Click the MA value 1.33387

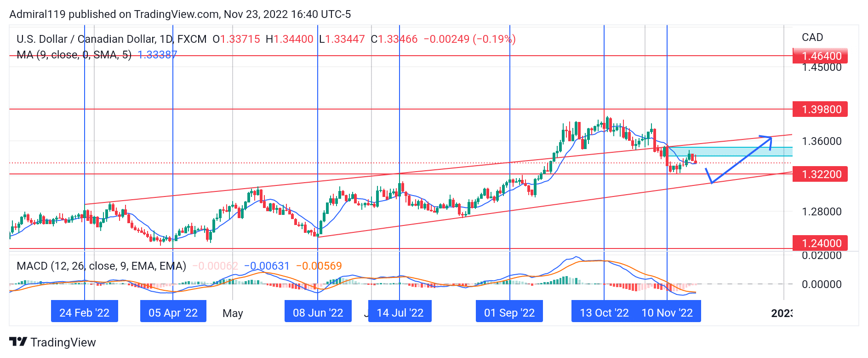point(157,55)
